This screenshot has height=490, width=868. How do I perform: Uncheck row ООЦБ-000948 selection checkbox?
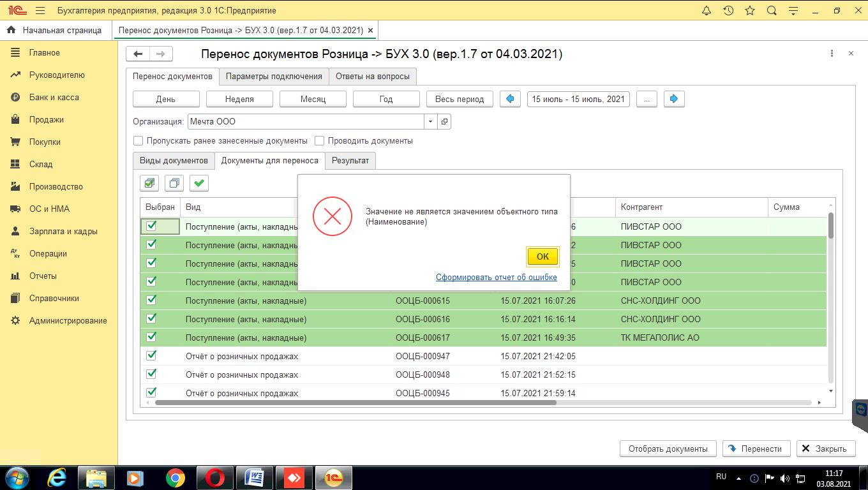pyautogui.click(x=151, y=374)
